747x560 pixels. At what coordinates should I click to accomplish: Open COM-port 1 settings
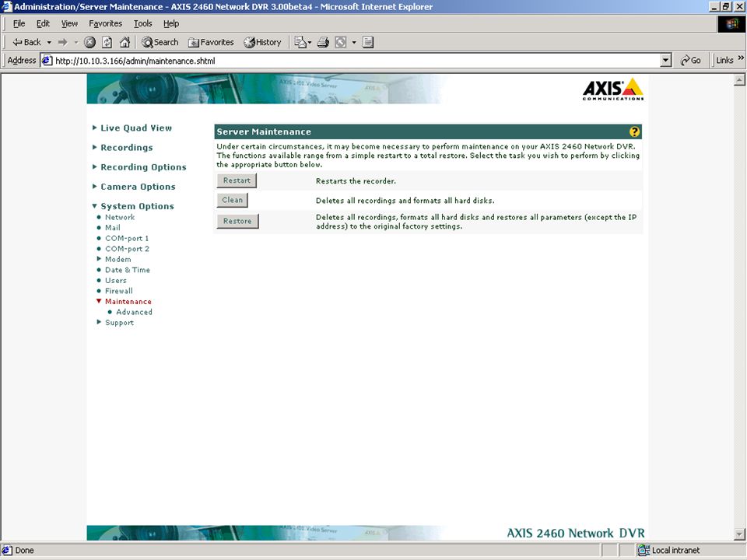(127, 238)
